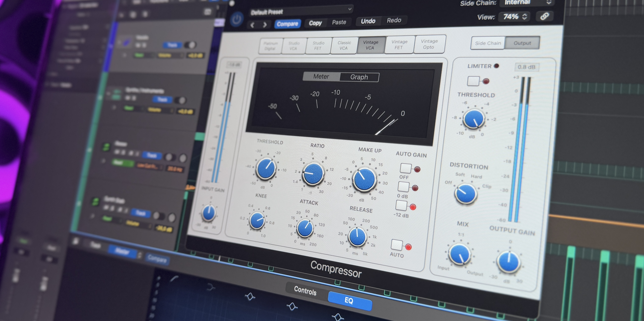Click the Undo button
The width and height of the screenshot is (644, 321).
tap(368, 21)
